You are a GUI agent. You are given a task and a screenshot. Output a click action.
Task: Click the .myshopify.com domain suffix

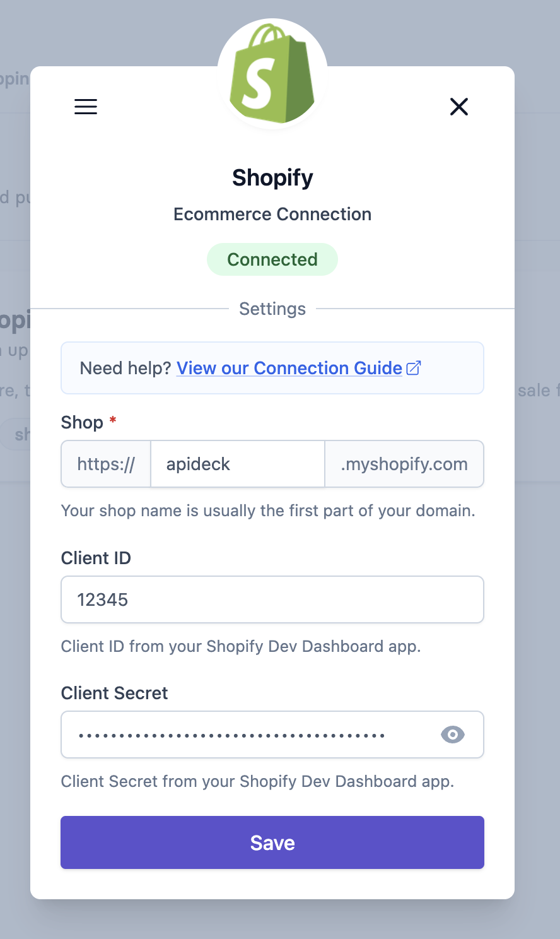(404, 464)
